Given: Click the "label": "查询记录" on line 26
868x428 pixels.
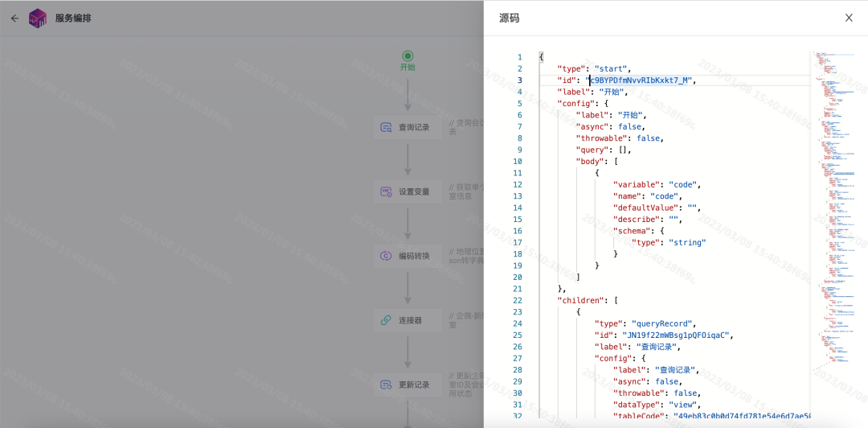Looking at the screenshot, I should (x=637, y=347).
